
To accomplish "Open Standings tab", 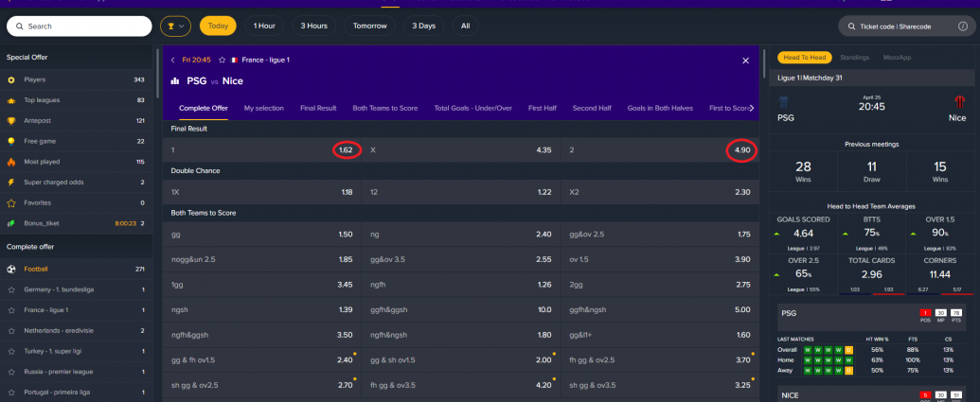I will (854, 58).
